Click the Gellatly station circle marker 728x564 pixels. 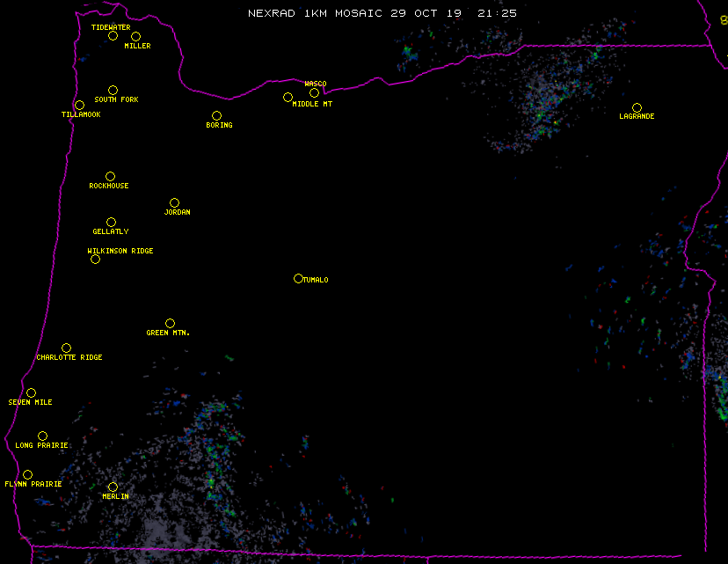pyautogui.click(x=111, y=222)
